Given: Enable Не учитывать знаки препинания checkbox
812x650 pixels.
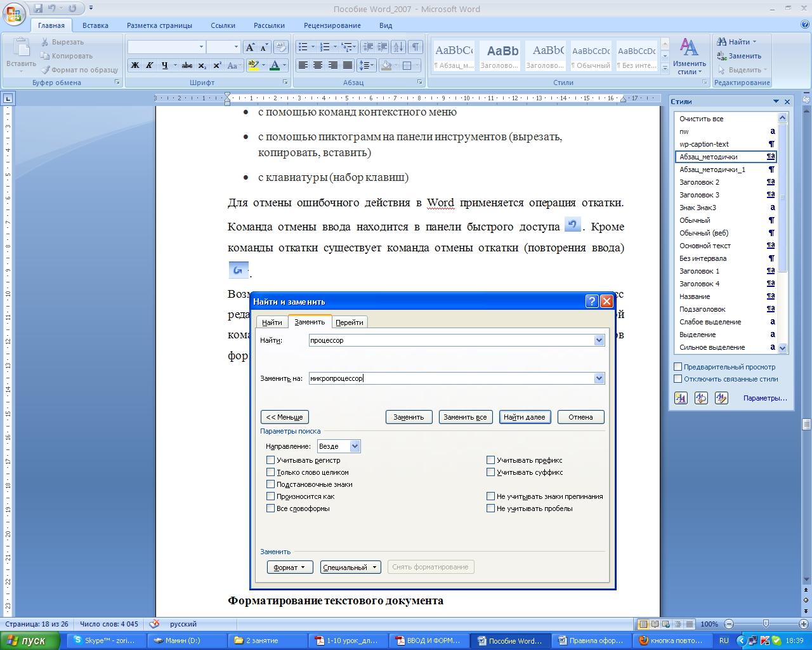Looking at the screenshot, I should coord(491,496).
